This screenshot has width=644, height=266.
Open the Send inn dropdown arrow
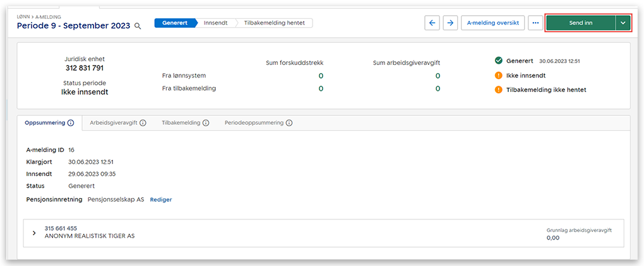[623, 23]
